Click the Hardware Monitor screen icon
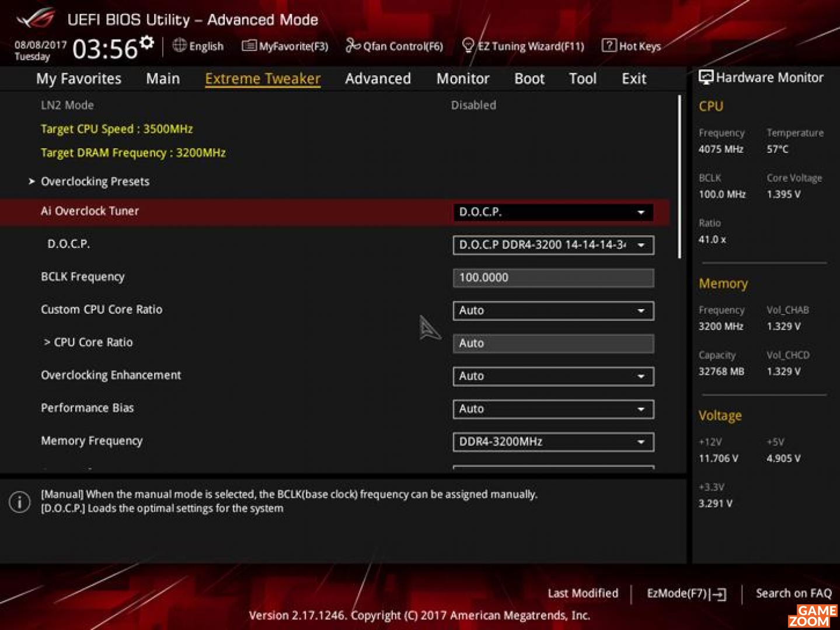840x630 pixels. coord(706,77)
